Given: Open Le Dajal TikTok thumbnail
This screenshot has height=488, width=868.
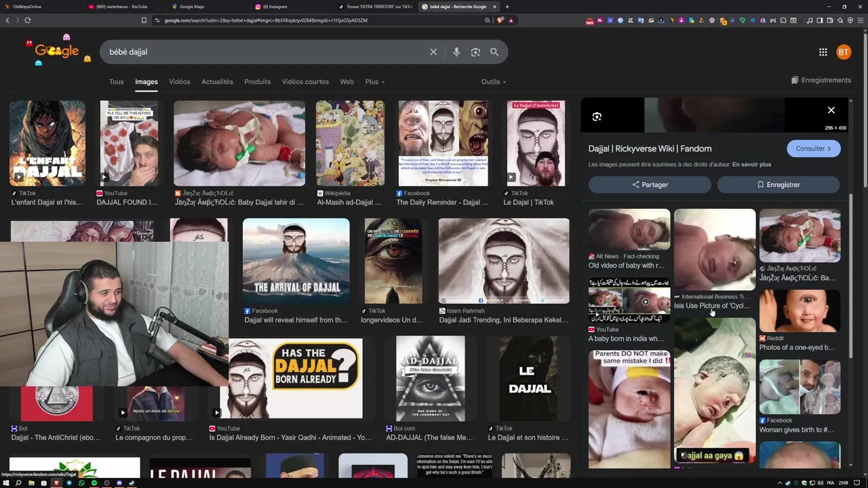Looking at the screenshot, I should [536, 143].
